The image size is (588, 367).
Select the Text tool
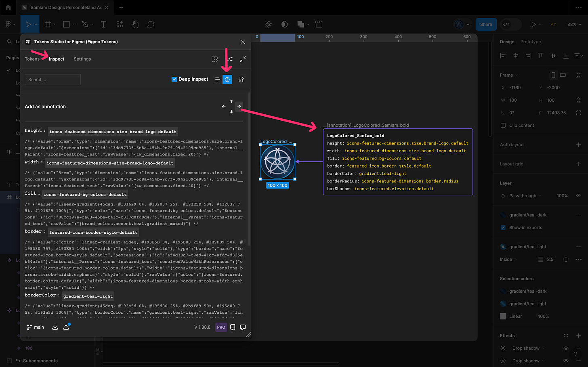click(x=103, y=24)
